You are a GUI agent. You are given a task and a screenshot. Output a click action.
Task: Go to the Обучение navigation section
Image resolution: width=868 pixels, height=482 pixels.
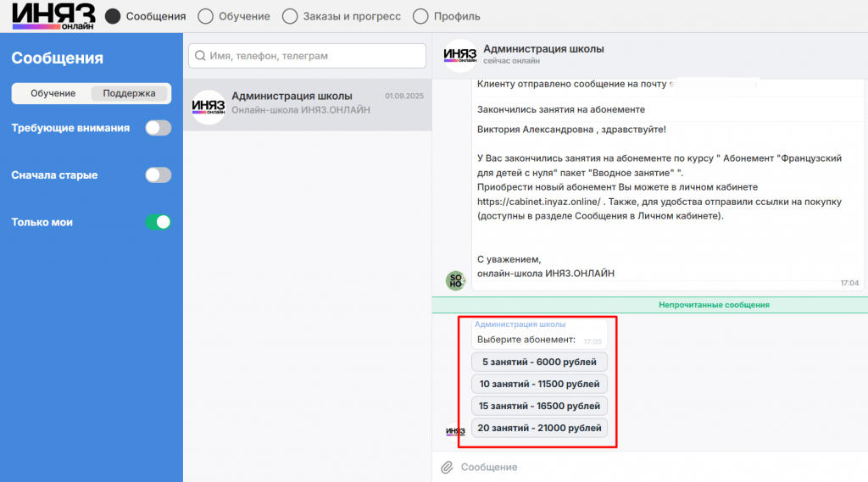coord(204,16)
